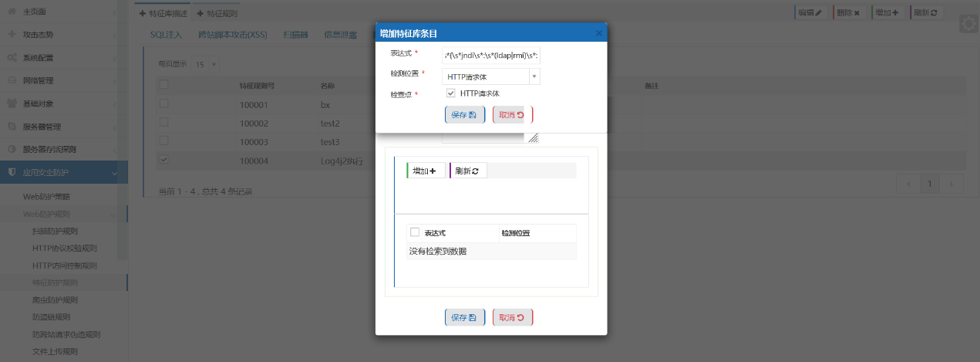
Task: Click the 主页面 home icon in sidebar
Action: click(12, 12)
